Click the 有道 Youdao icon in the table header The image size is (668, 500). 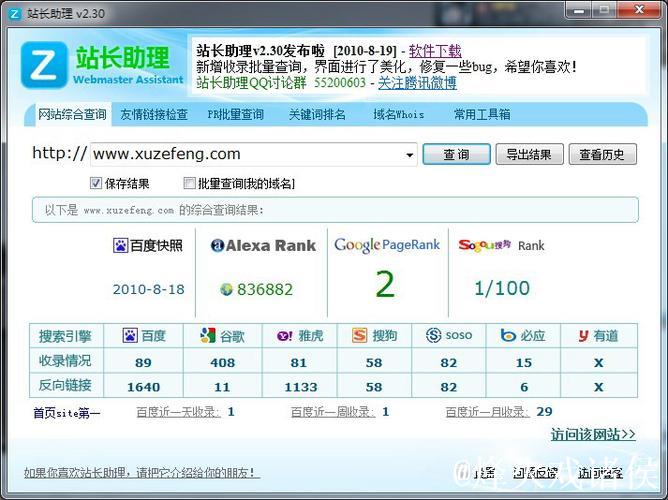click(584, 336)
